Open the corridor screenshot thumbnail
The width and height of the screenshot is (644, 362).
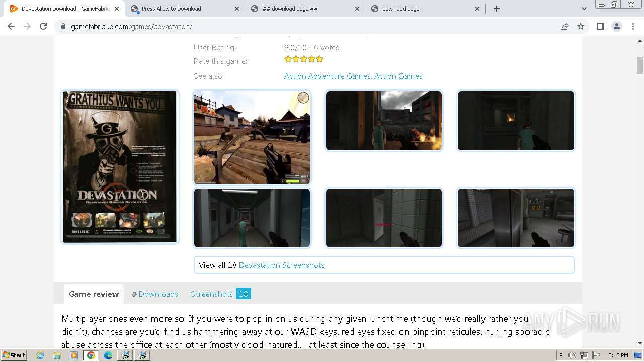(x=252, y=218)
